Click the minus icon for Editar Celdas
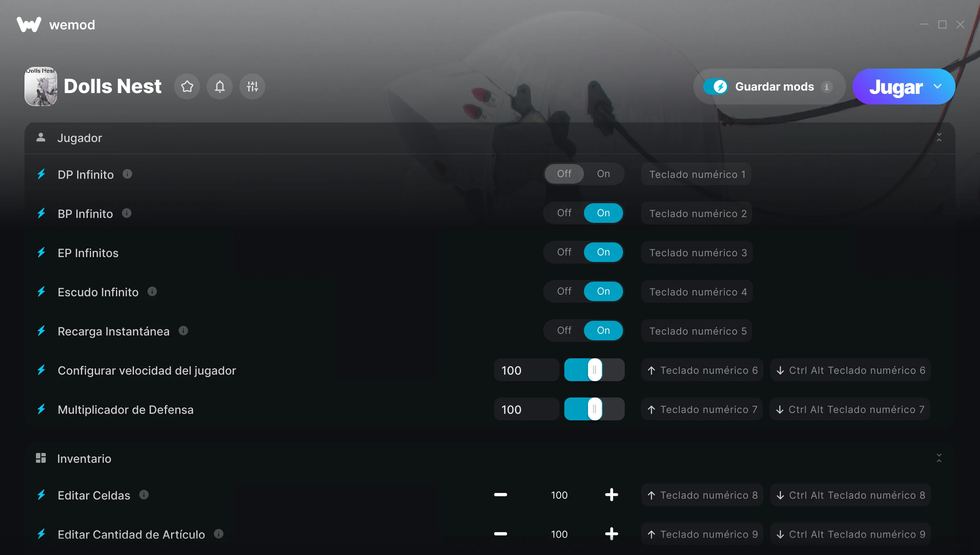980x555 pixels. coord(501,495)
